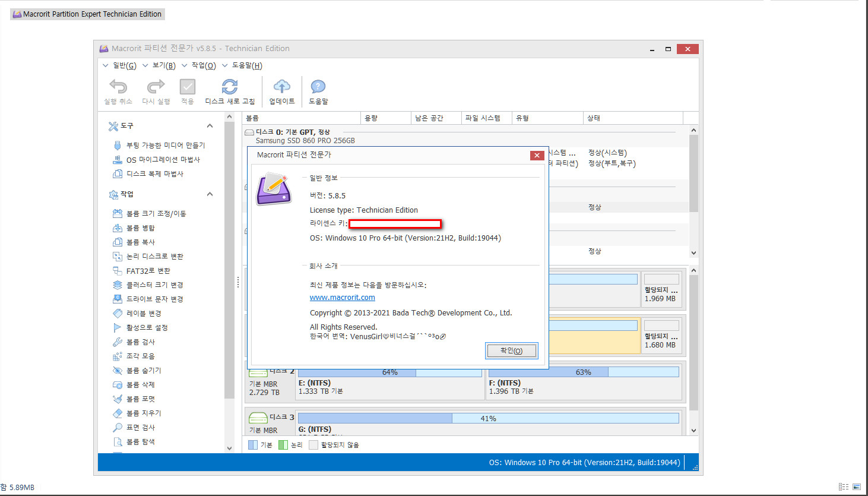Click the 남은 공간 column header
Screen dimensions: 868x496
coord(436,118)
